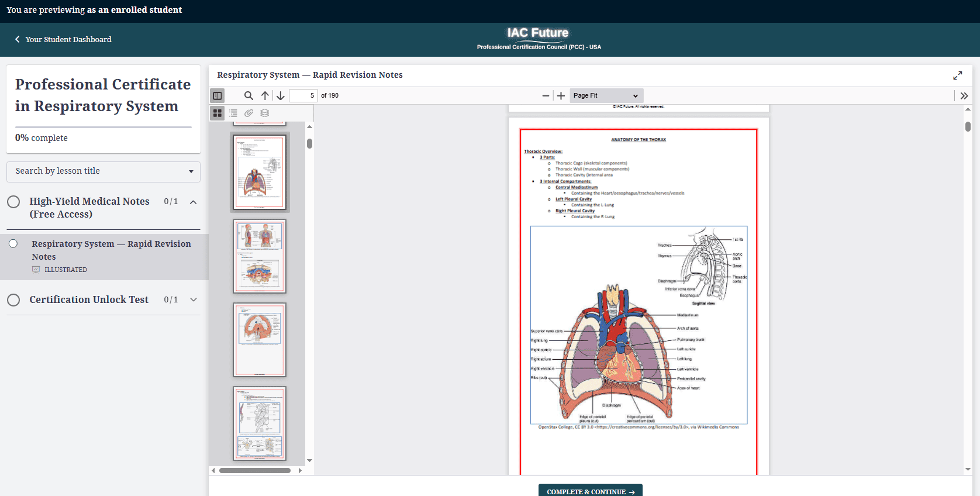Click the page number input field

click(303, 95)
